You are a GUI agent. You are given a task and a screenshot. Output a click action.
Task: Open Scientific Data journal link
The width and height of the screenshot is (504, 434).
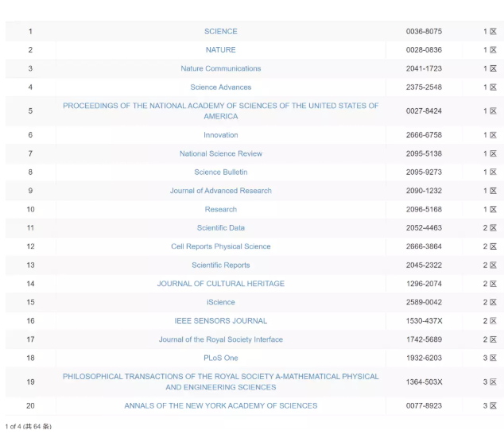click(x=221, y=228)
